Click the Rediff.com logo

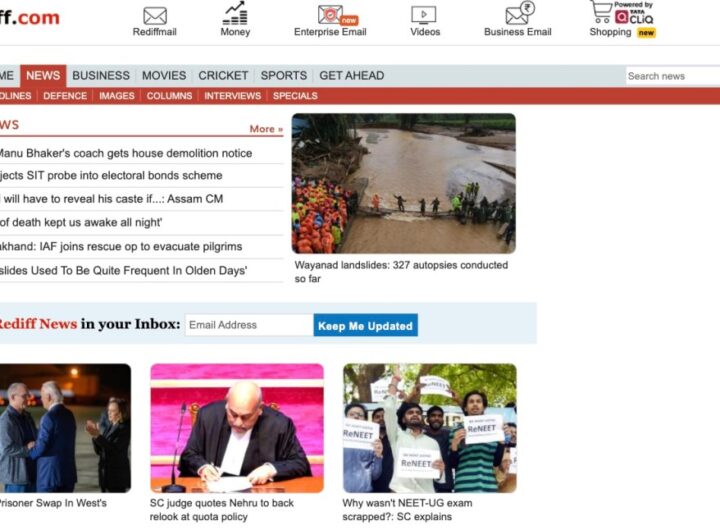[x=28, y=18]
